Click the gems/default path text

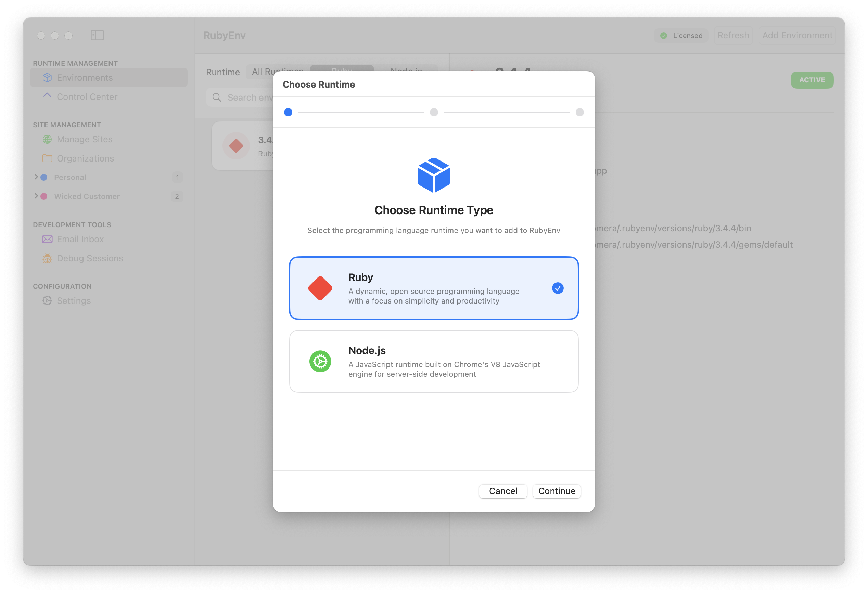click(x=693, y=245)
